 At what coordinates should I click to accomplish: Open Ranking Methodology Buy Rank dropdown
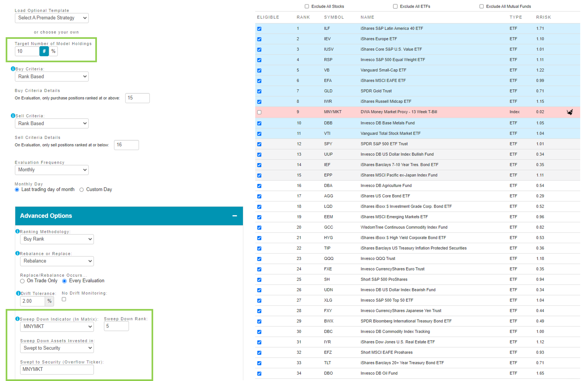pyautogui.click(x=57, y=239)
